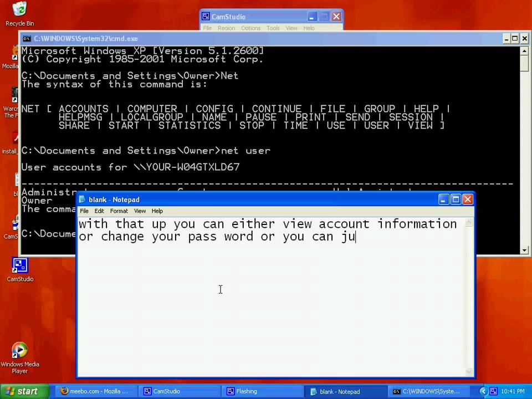Open Notepad Help menu
Image resolution: width=532 pixels, height=399 pixels.
click(157, 211)
